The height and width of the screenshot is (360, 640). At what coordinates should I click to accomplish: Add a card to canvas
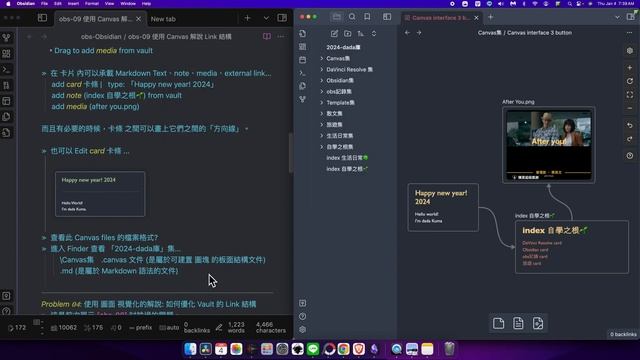[x=498, y=323]
